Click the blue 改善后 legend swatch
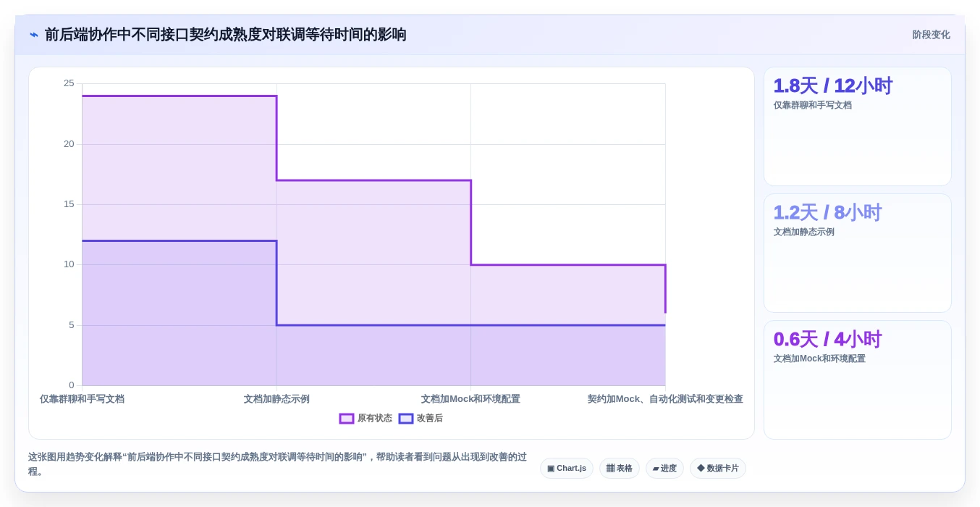This screenshot has height=507, width=980. click(x=406, y=419)
